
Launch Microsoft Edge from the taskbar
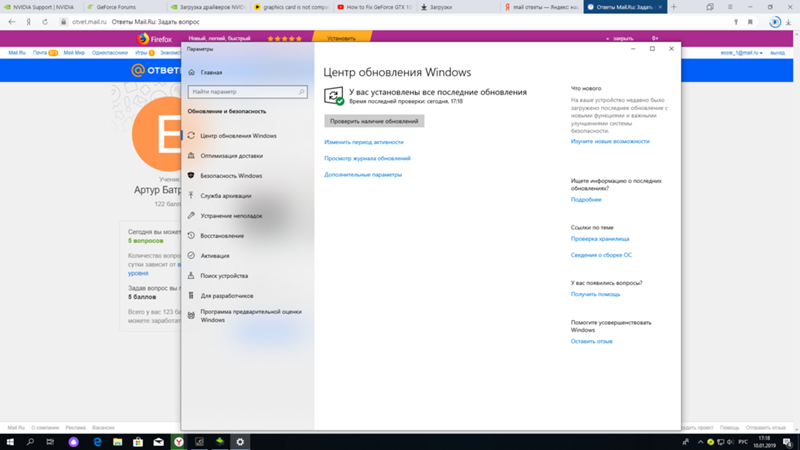click(x=97, y=442)
